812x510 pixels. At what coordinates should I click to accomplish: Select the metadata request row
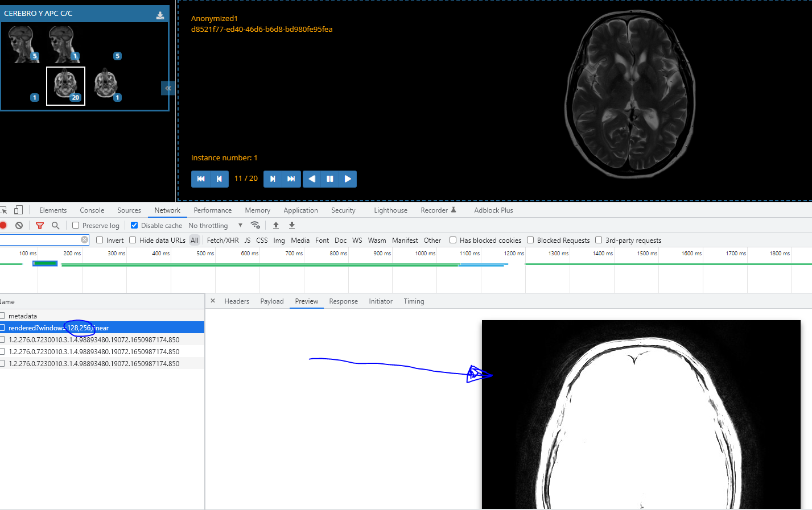102,316
